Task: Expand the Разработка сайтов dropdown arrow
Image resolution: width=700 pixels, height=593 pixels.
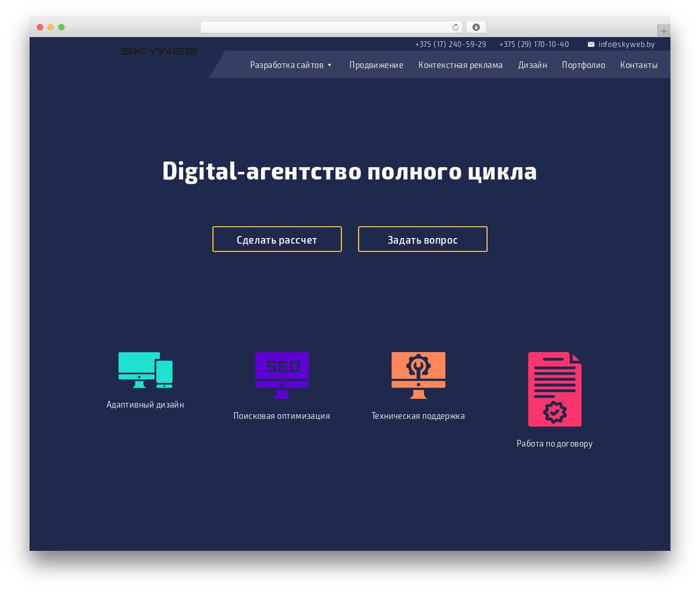Action: pyautogui.click(x=330, y=65)
